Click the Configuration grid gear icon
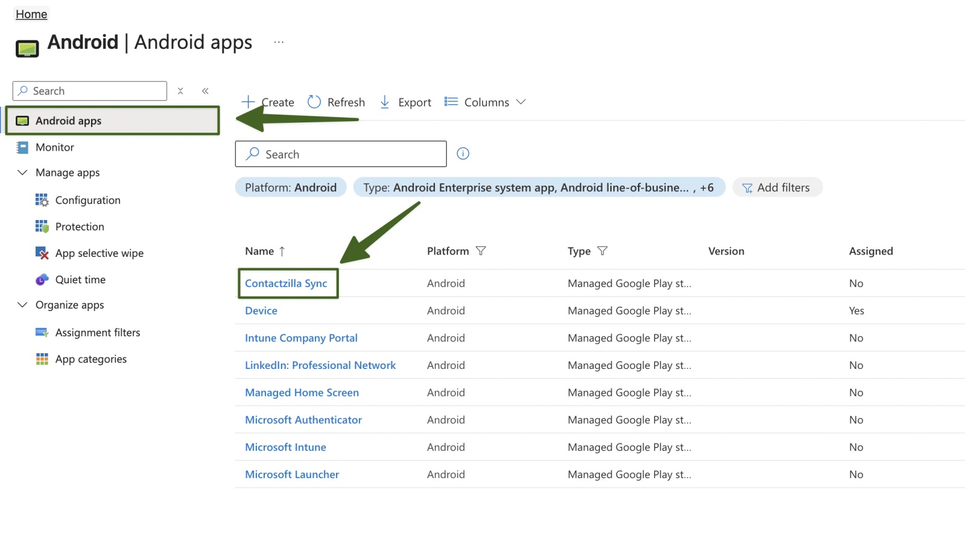Viewport: 965px width, 560px height. (42, 200)
